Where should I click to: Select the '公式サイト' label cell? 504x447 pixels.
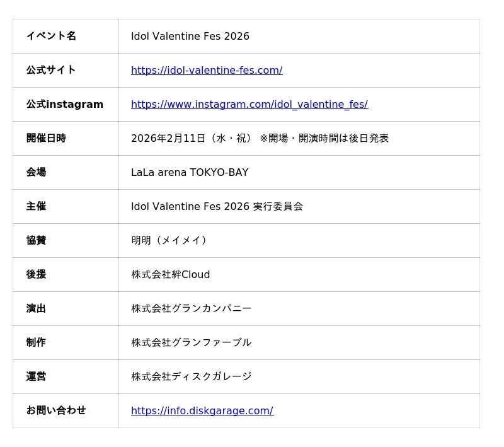click(x=51, y=71)
